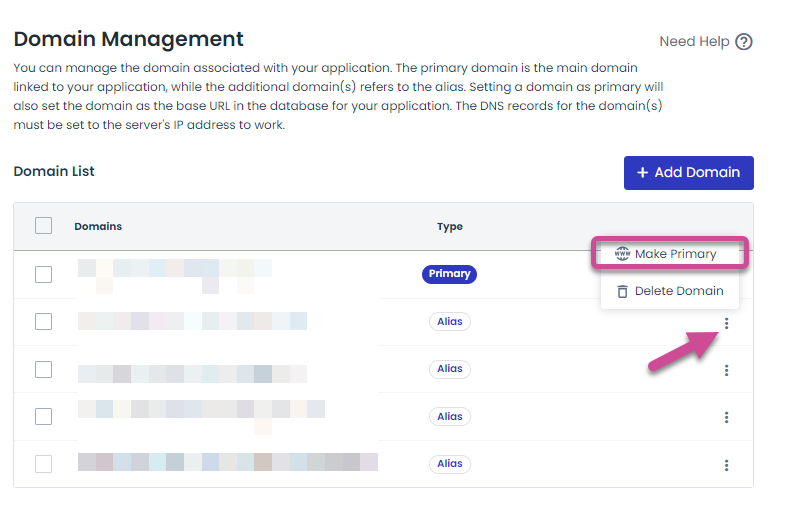Toggle the select-all checkbox in the table header

[x=44, y=225]
